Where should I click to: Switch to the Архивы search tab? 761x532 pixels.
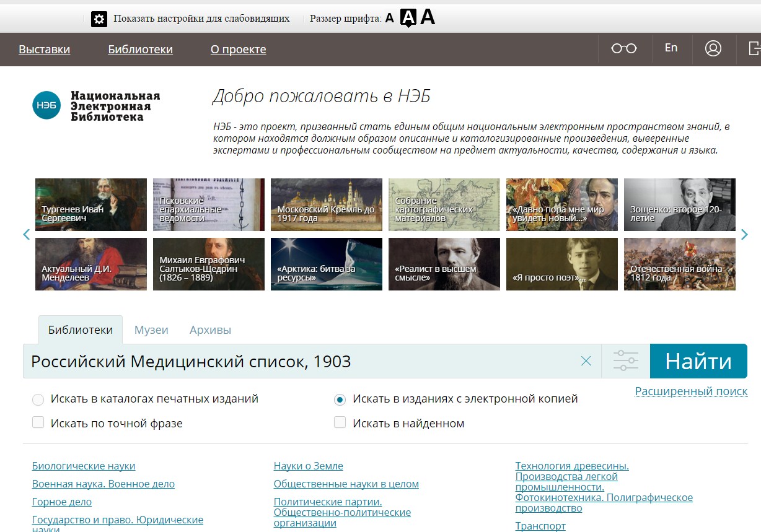(x=210, y=330)
